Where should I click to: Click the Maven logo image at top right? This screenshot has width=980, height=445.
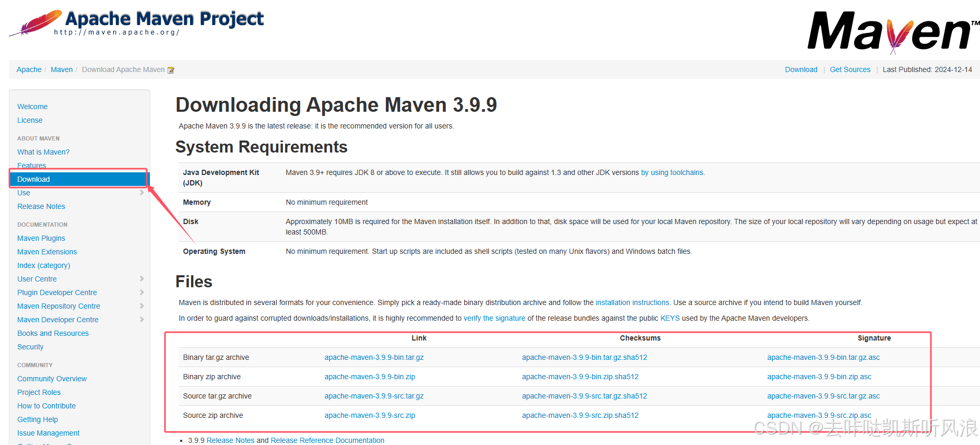[x=893, y=32]
